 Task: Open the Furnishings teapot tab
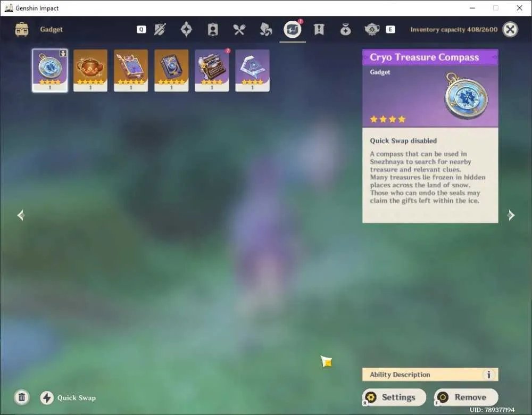click(x=372, y=29)
